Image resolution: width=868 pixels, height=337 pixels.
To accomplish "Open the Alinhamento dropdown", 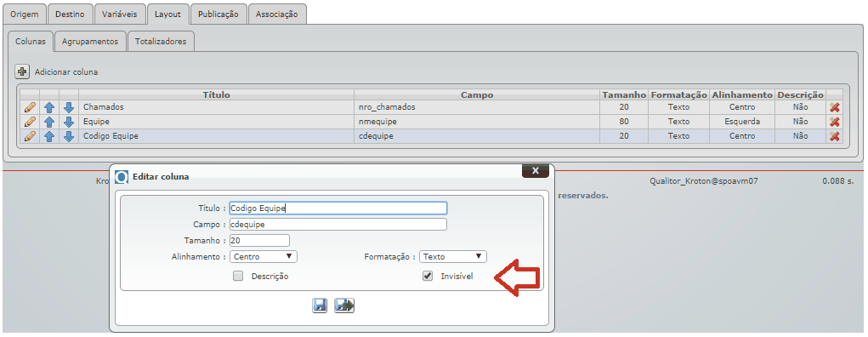I will pos(264,257).
